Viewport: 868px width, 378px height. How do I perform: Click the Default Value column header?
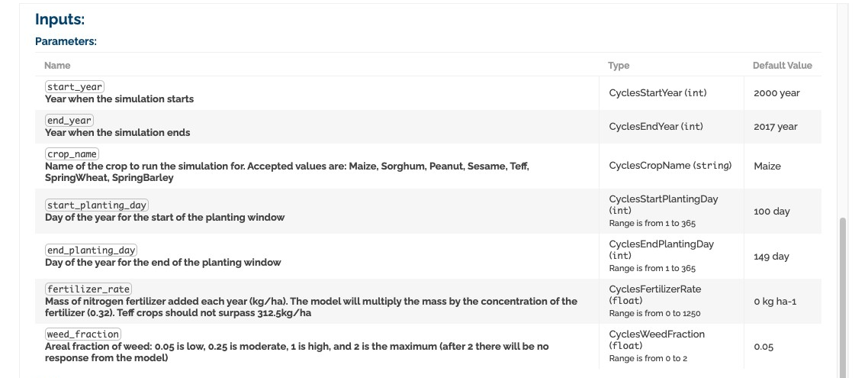coord(783,66)
